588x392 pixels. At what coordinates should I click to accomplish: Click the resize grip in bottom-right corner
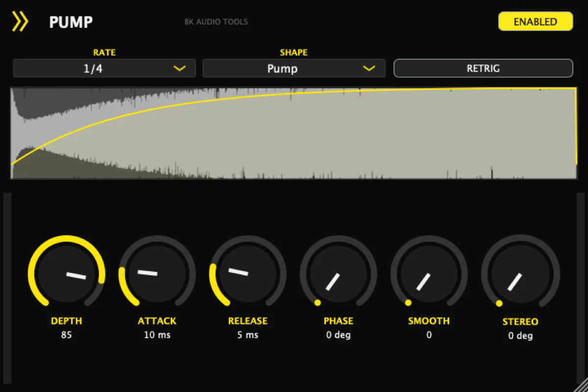click(582, 386)
